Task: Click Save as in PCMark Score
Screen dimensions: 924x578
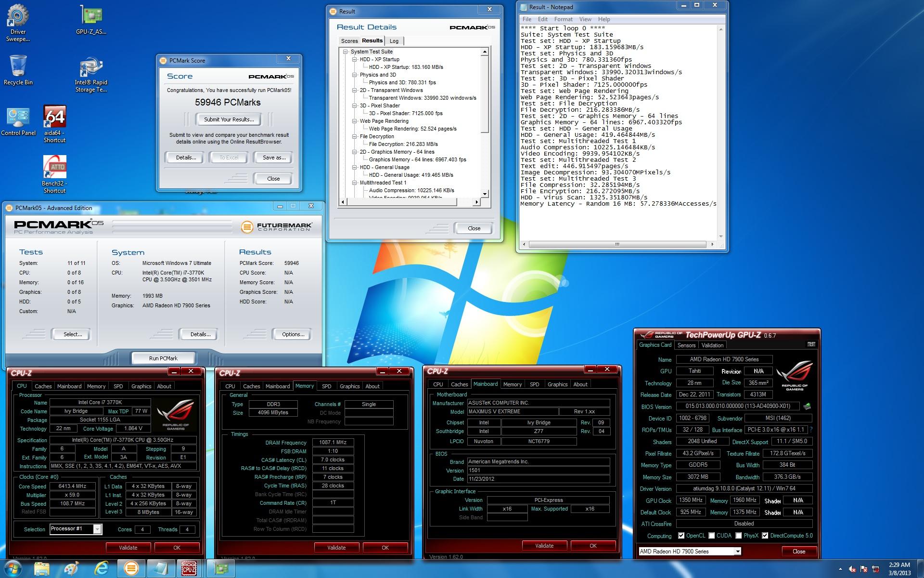Action: pos(274,158)
